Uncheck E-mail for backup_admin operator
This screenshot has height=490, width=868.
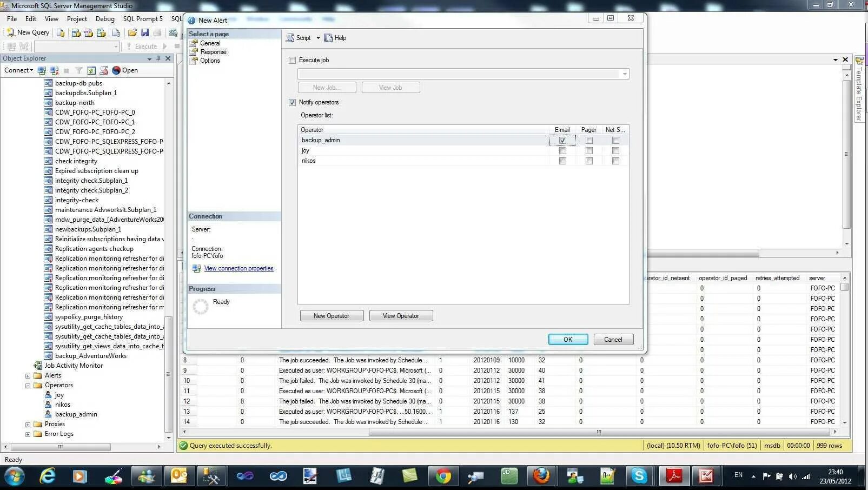click(x=562, y=140)
